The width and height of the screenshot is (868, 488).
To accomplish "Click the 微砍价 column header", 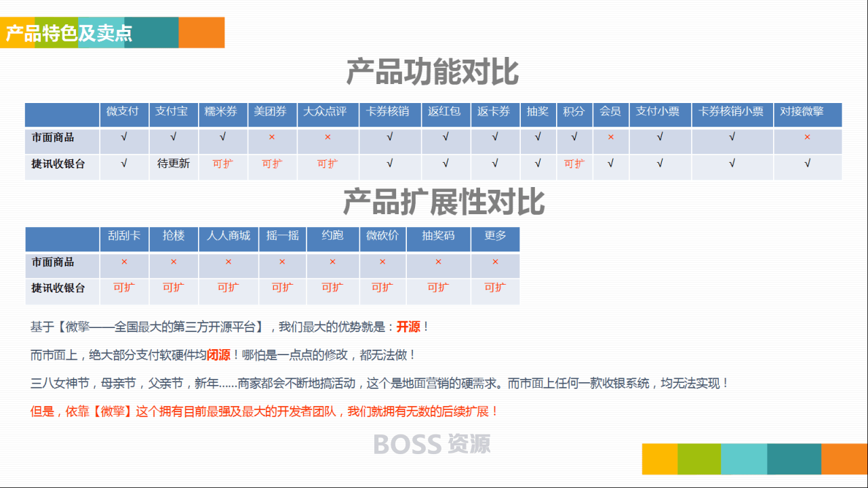I will coord(382,239).
